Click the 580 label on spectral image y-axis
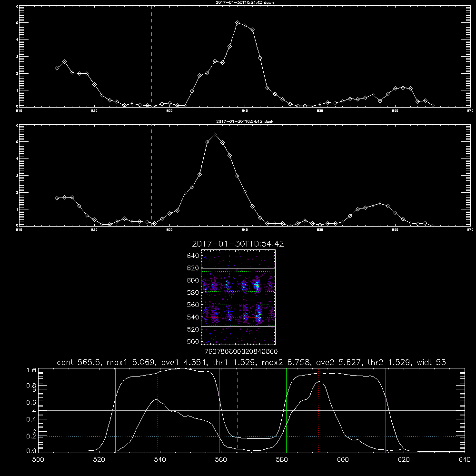Image resolution: width=476 pixels, height=476 pixels. click(193, 293)
